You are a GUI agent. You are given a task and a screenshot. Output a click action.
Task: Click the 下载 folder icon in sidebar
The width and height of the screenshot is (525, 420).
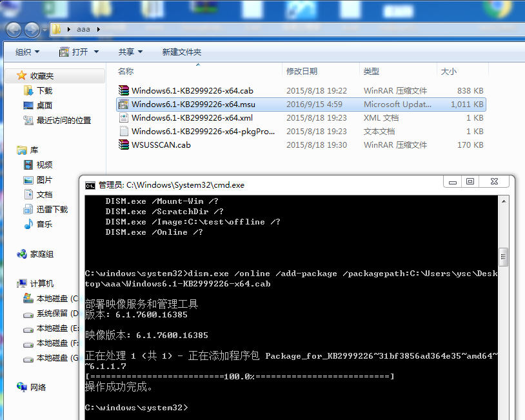(x=28, y=90)
